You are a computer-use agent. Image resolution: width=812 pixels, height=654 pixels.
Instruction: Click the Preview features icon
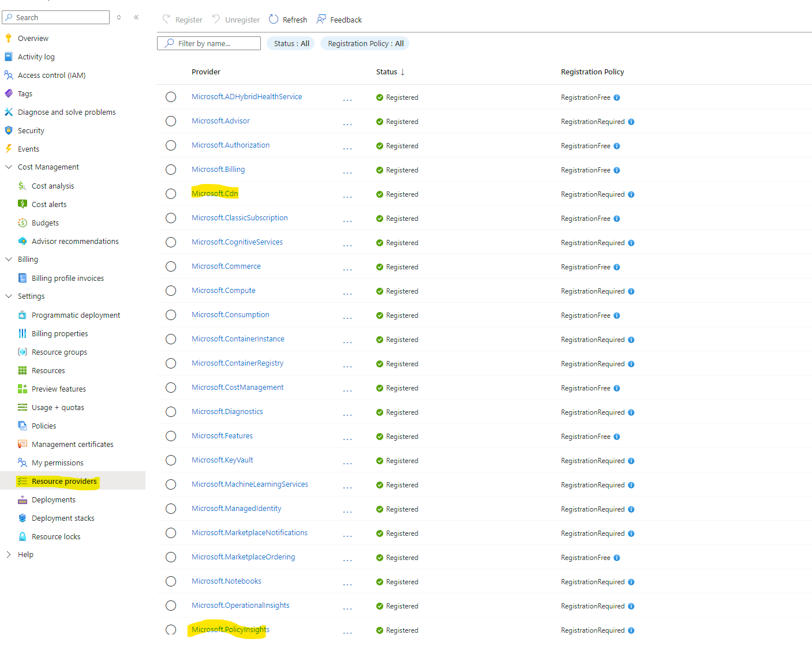click(x=23, y=389)
